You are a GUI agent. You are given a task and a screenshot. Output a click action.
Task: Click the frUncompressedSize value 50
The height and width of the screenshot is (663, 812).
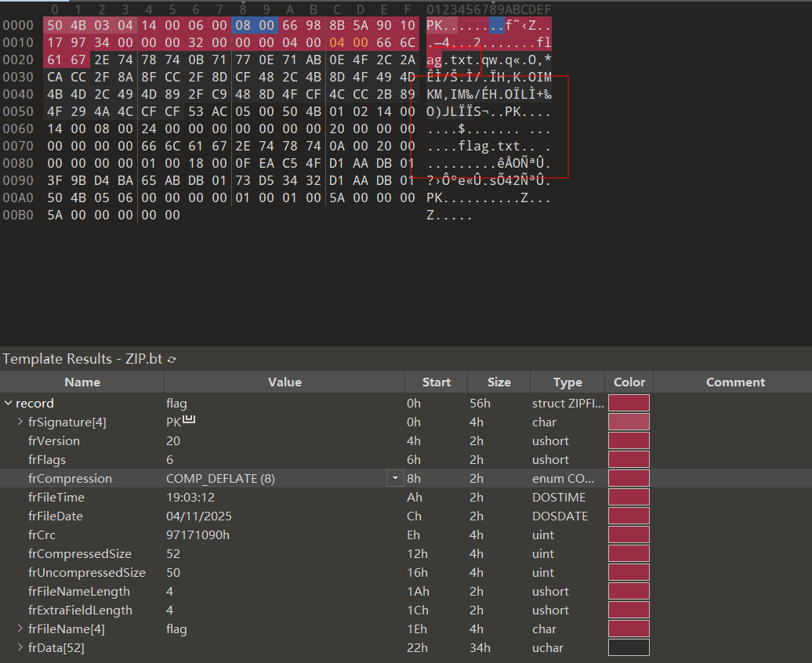pos(173,572)
